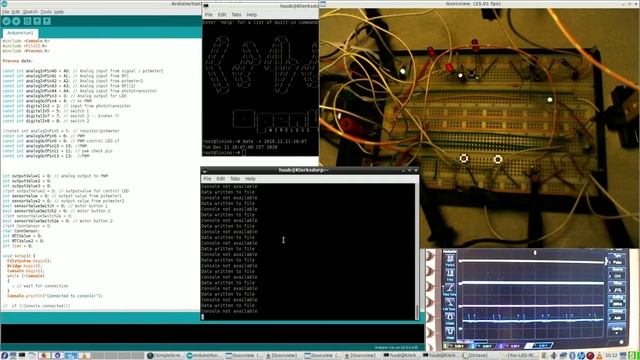The width and height of the screenshot is (640, 360).
Task: Switch to ArduinoYun window in the taskbar
Action: click(204, 356)
